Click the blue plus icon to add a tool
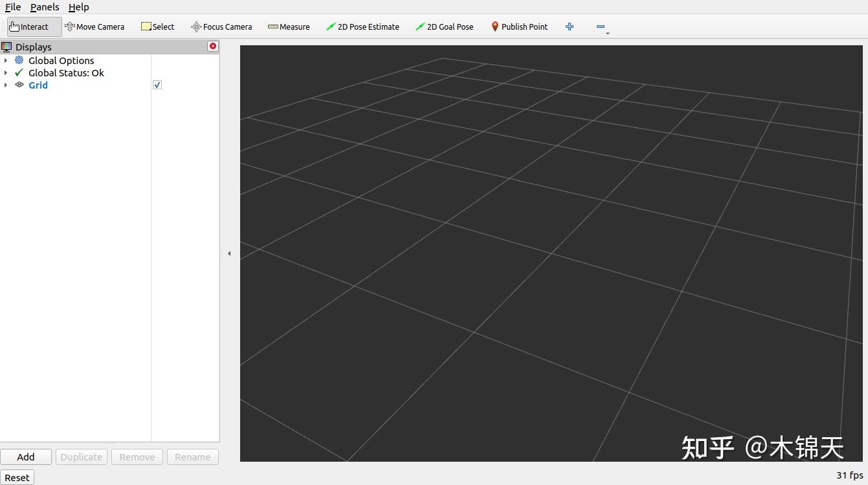Image resolution: width=868 pixels, height=485 pixels. point(570,27)
